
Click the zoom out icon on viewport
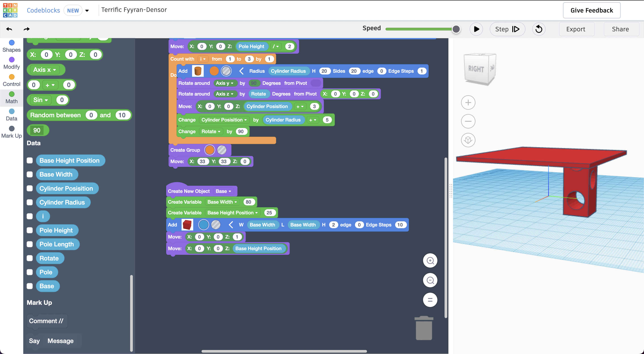(430, 280)
